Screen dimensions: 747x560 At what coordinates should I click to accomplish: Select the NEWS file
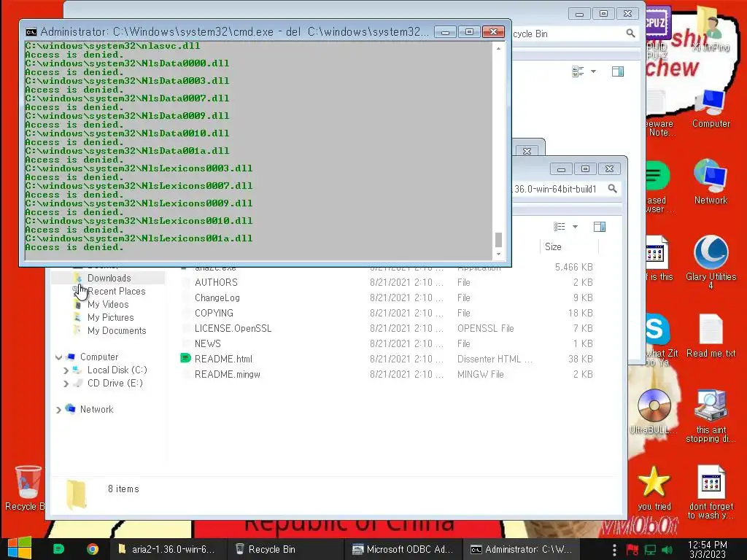click(x=208, y=343)
